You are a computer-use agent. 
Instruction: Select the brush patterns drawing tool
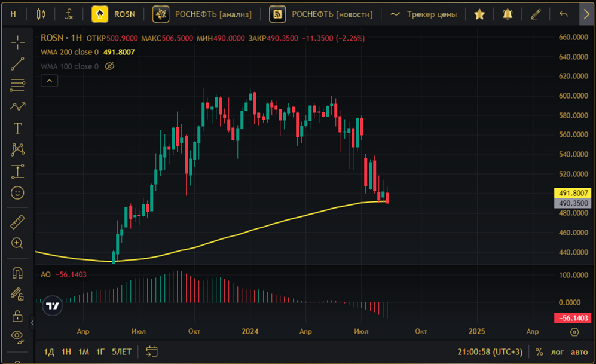(x=17, y=107)
